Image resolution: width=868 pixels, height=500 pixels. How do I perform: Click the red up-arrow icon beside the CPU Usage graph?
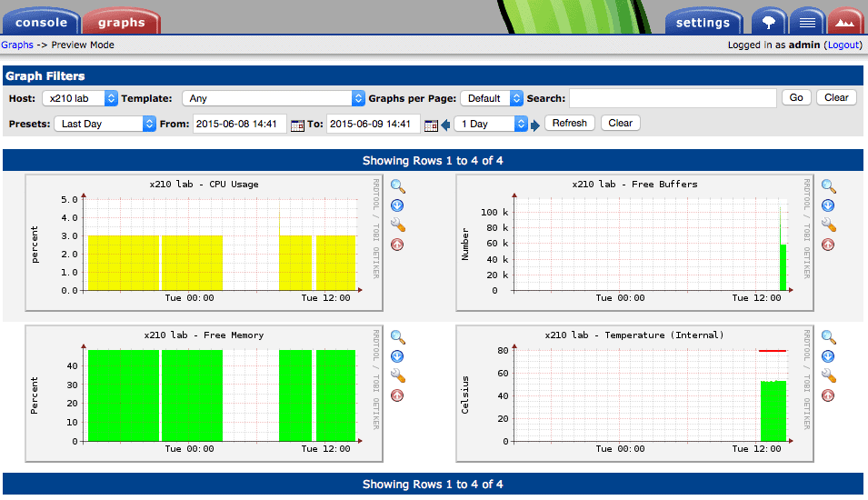397,245
